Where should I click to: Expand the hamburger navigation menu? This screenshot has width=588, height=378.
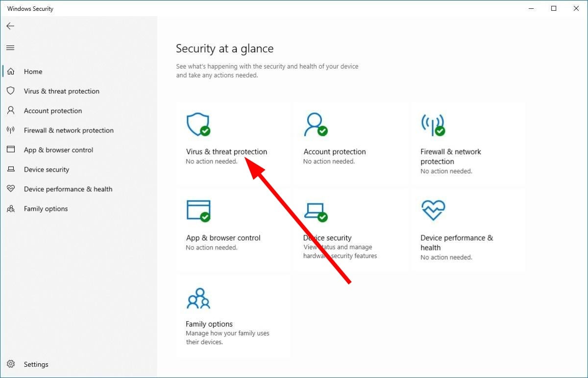10,48
